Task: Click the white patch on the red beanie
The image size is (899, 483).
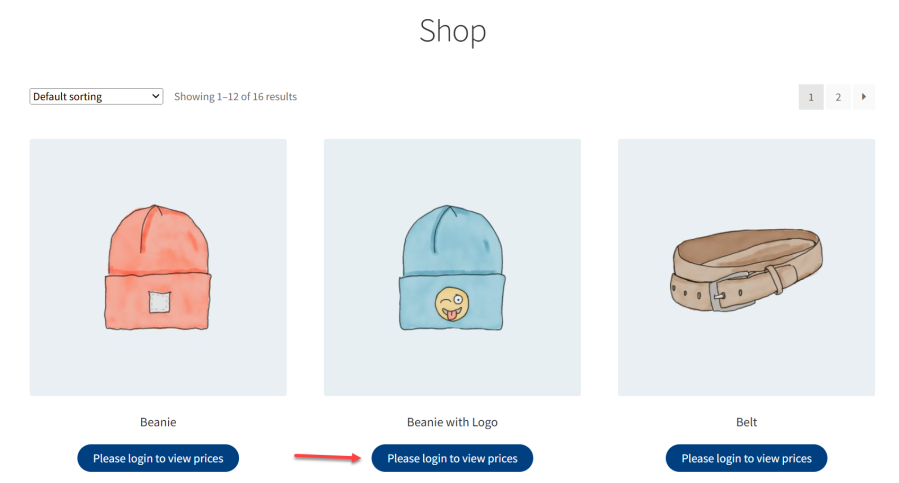Action: 159,302
